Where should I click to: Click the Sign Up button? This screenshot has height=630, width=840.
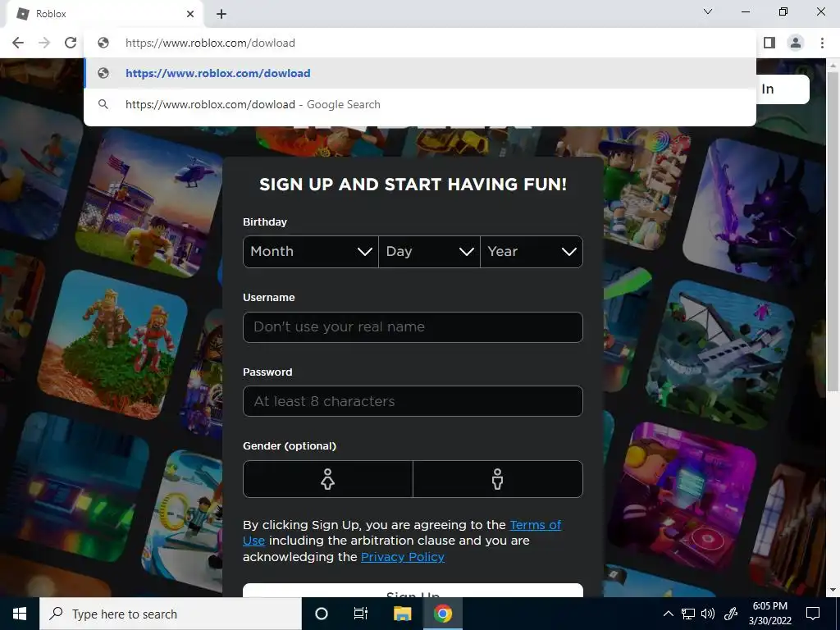(413, 591)
